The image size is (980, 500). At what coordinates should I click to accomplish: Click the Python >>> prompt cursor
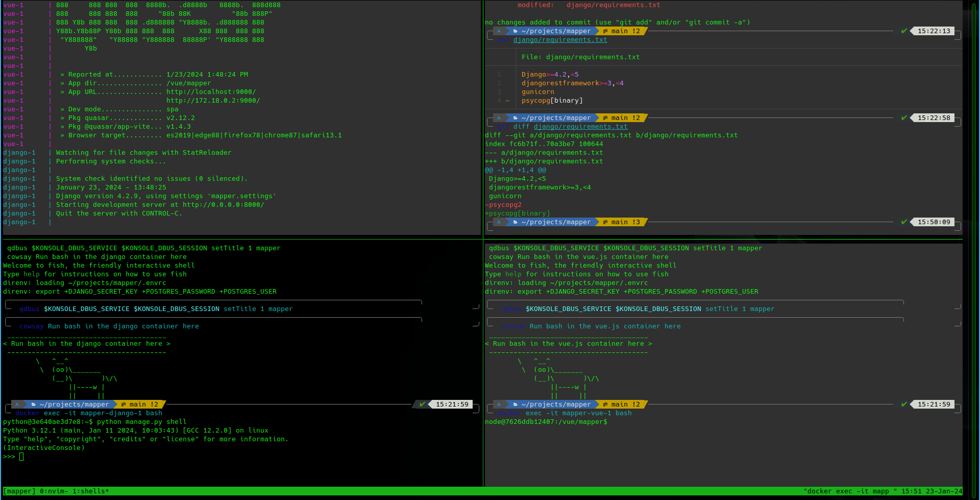(x=21, y=457)
